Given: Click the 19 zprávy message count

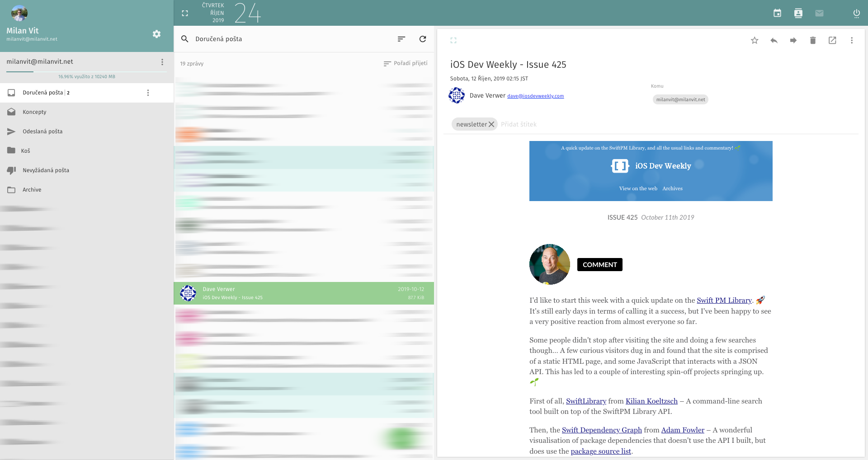Looking at the screenshot, I should click(192, 64).
